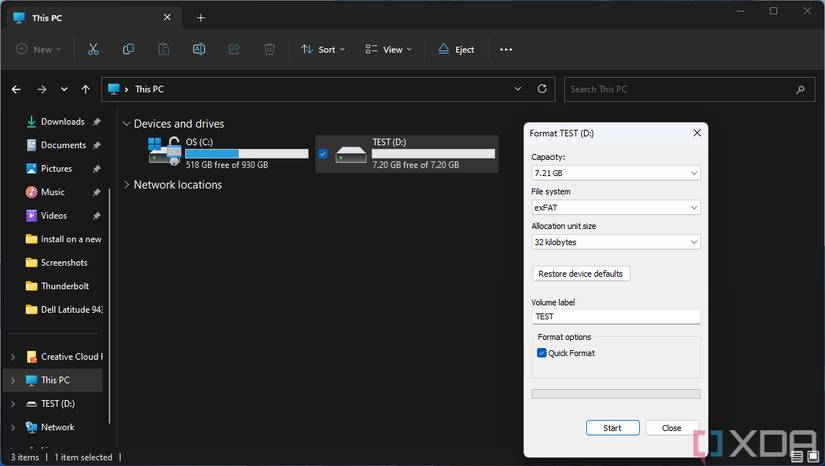This screenshot has height=466, width=825.
Task: Expand Creative Cloud Files in sidebar
Action: [x=13, y=357]
